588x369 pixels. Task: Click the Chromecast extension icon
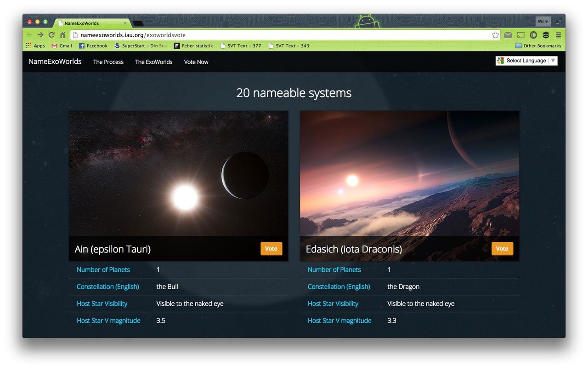click(520, 34)
